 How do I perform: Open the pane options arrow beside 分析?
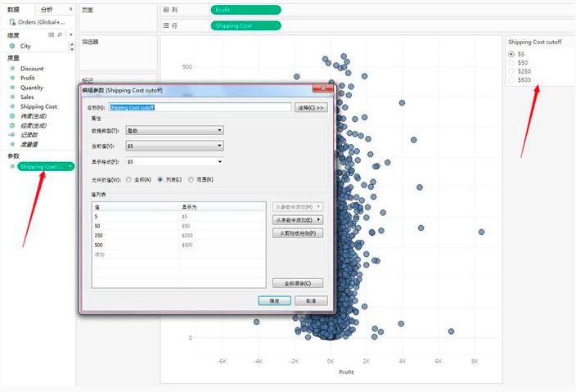[70, 9]
